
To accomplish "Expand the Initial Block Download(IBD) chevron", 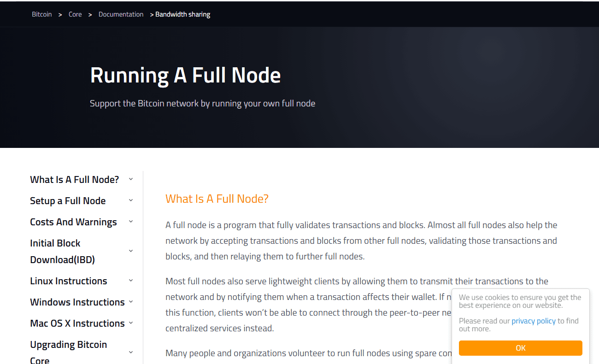I will [x=131, y=251].
